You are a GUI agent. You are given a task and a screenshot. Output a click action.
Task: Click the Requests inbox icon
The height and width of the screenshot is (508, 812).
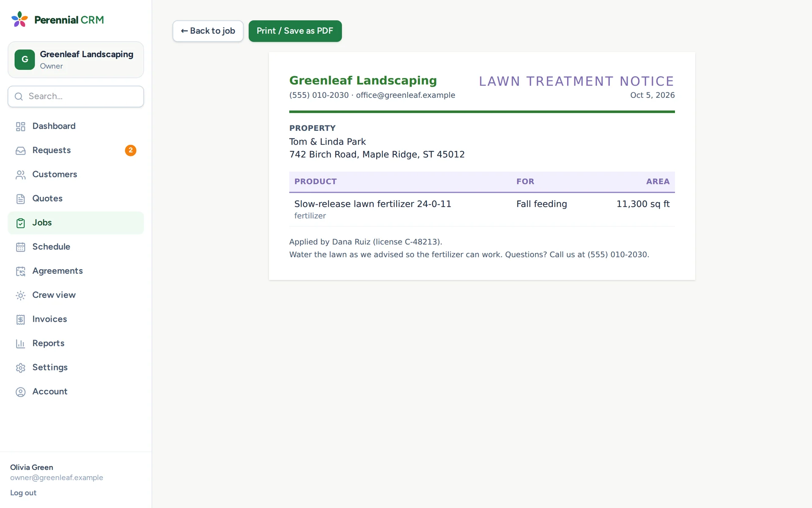(20, 151)
